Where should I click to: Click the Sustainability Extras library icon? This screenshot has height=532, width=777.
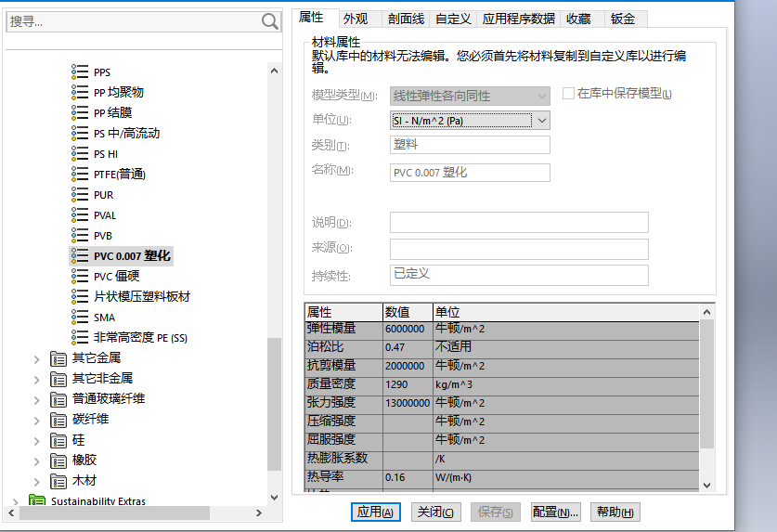click(37, 501)
